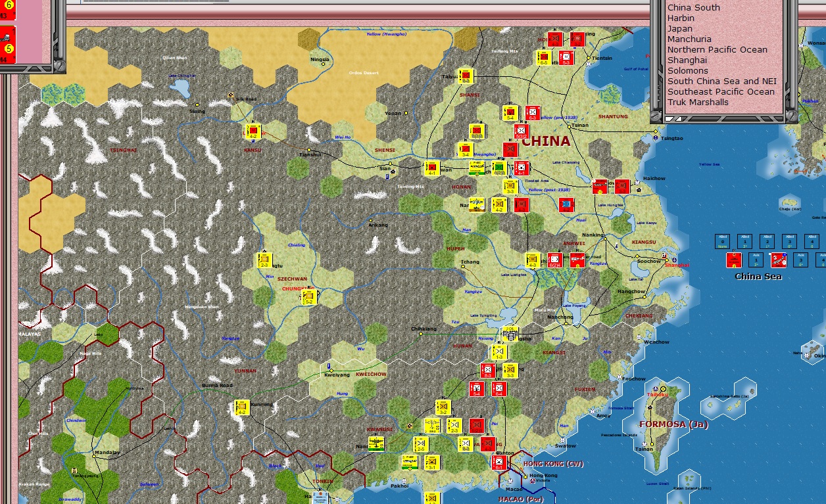Click the Axis 3 sea box
Viewport: 826px width, 504px height.
(x=800, y=260)
